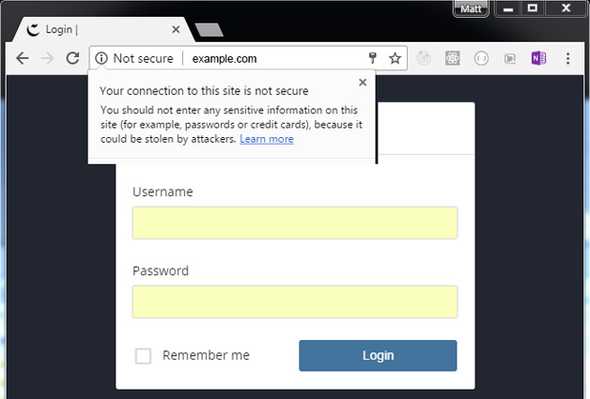Click the site info icon beside Not secure
Screen dimensions: 590x399
click(x=101, y=58)
